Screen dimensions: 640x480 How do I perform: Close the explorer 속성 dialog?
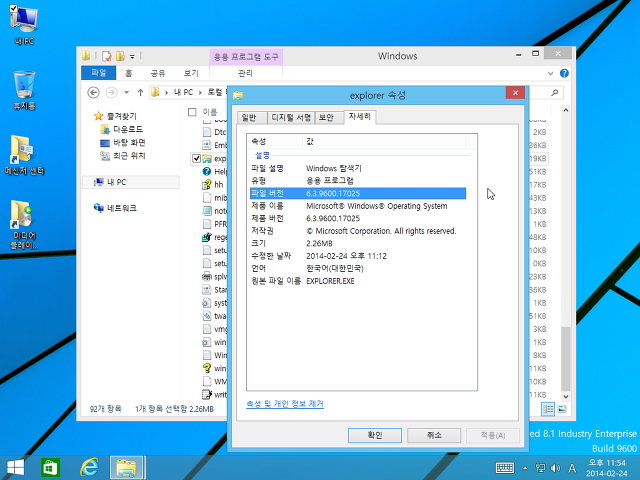click(515, 93)
